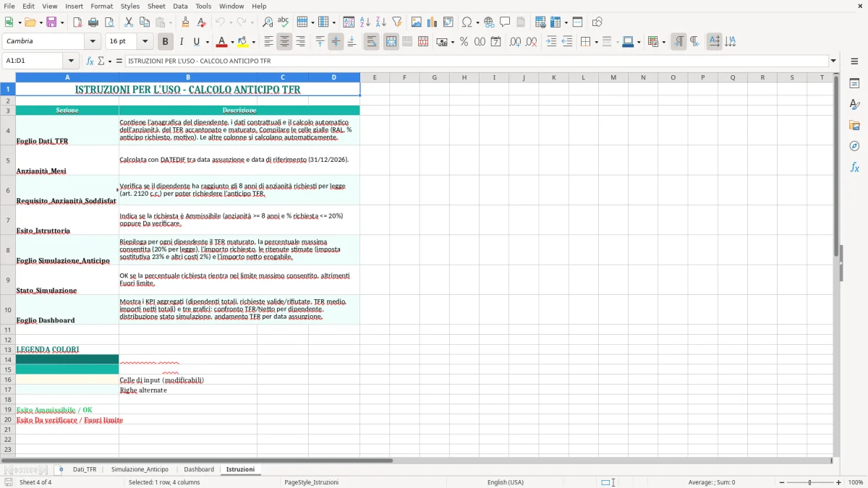Open the Sheet menu
868x488 pixels.
[156, 6]
